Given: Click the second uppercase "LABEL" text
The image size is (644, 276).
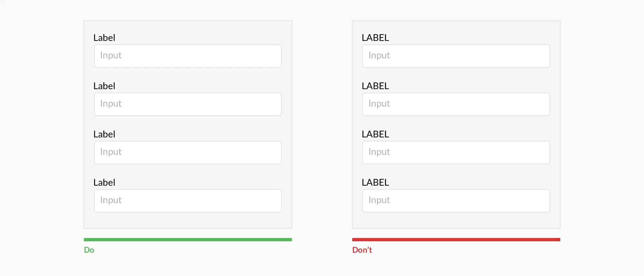Looking at the screenshot, I should click(x=375, y=86).
